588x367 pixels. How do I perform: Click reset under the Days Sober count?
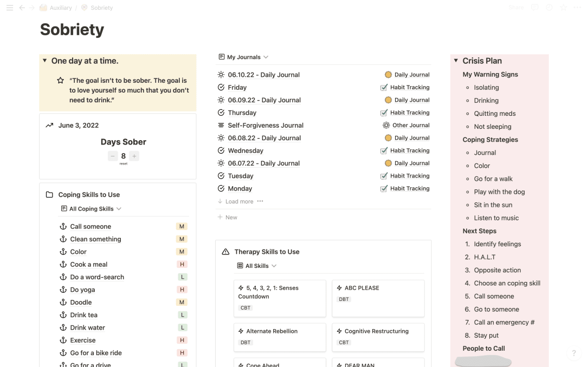[124, 163]
